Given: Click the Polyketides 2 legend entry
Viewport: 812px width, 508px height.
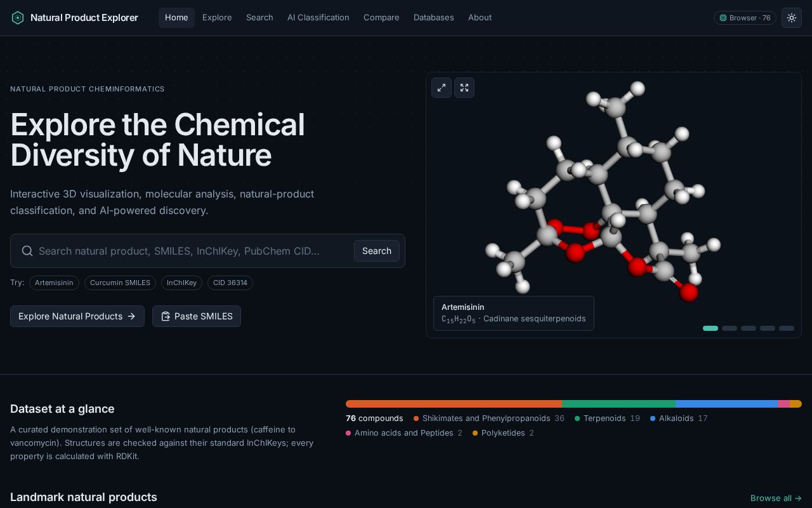Looking at the screenshot, I should tap(503, 433).
